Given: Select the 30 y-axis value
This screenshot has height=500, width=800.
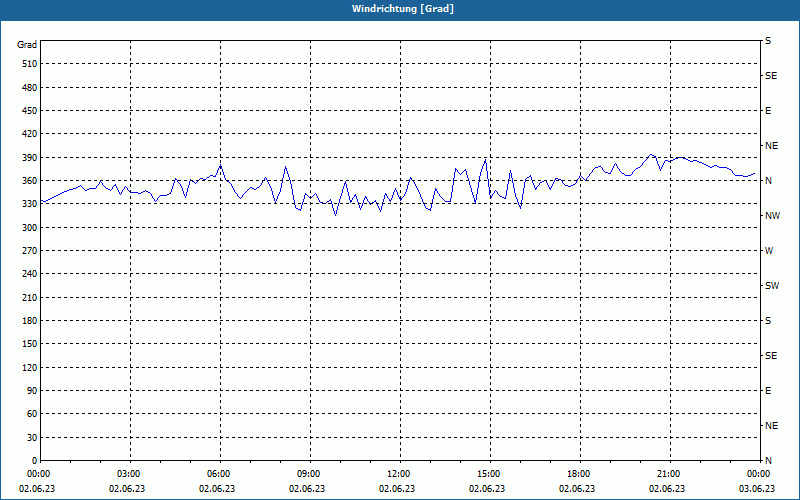Looking at the screenshot, I should (31, 438).
